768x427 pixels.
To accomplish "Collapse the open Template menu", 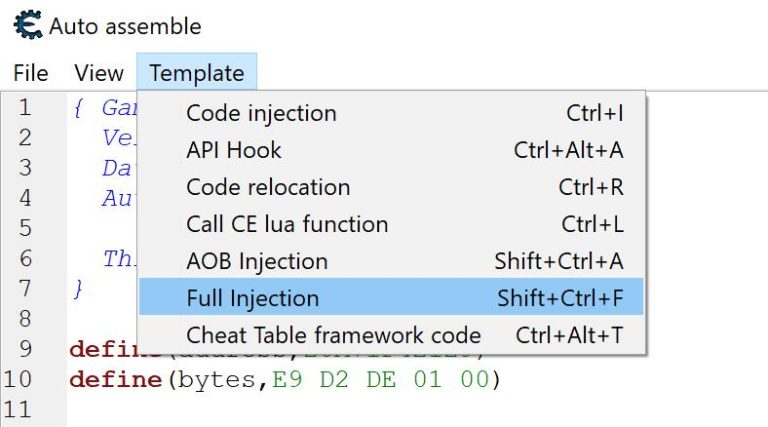I will [x=197, y=73].
